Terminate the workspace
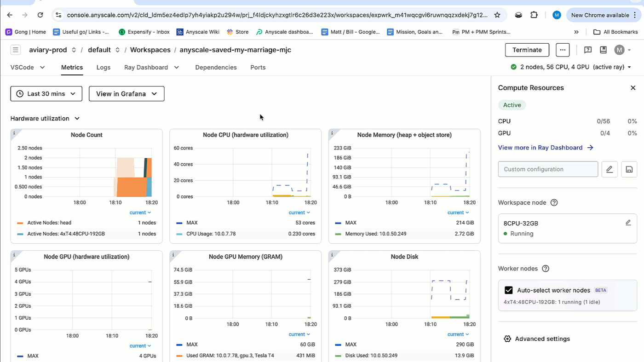This screenshot has width=644, height=362. [527, 50]
